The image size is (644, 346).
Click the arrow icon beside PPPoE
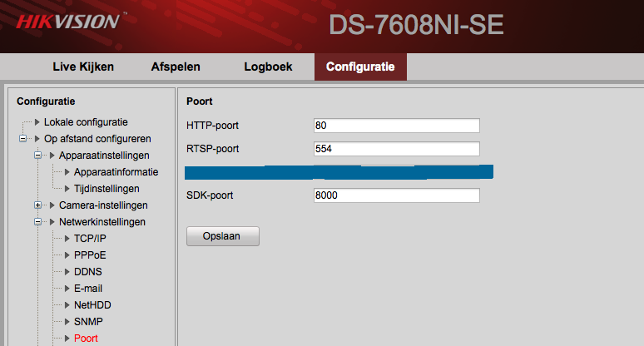[x=67, y=255]
